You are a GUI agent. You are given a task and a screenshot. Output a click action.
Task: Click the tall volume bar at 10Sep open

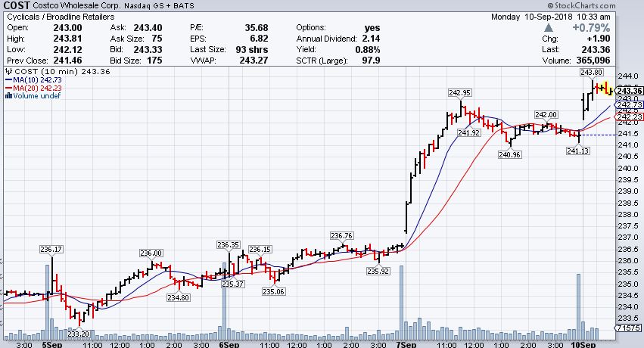(578, 306)
